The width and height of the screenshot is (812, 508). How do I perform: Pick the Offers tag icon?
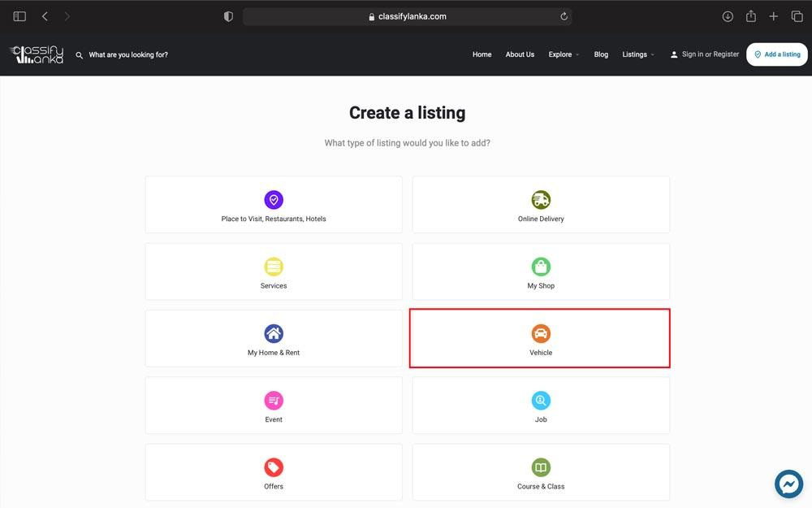click(x=274, y=467)
